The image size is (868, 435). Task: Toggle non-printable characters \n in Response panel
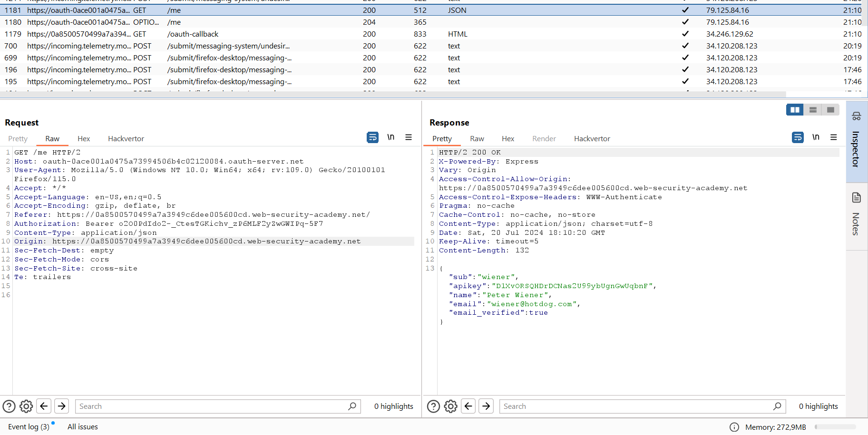point(816,137)
